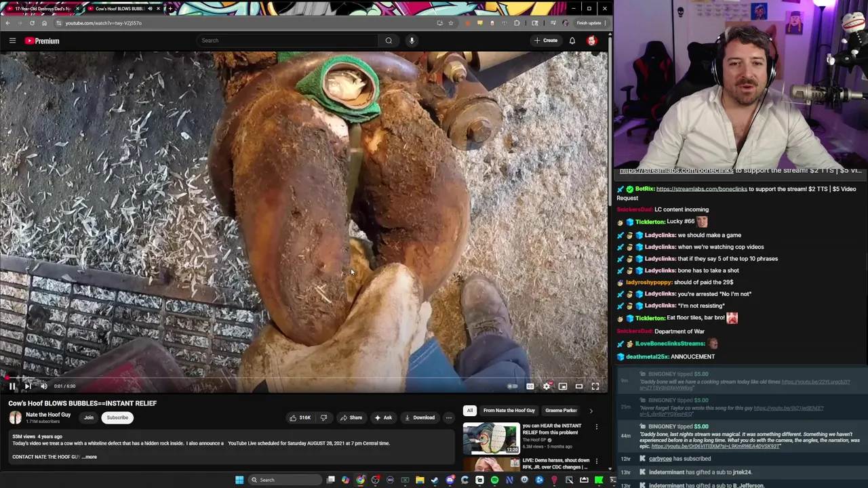868x488 pixels.
Task: Skip to next video in player
Action: click(27, 386)
